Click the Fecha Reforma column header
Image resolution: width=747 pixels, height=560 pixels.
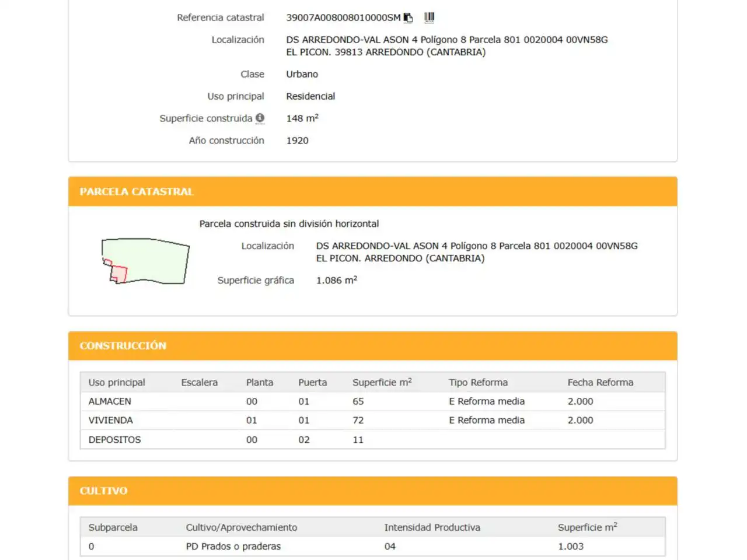click(600, 383)
